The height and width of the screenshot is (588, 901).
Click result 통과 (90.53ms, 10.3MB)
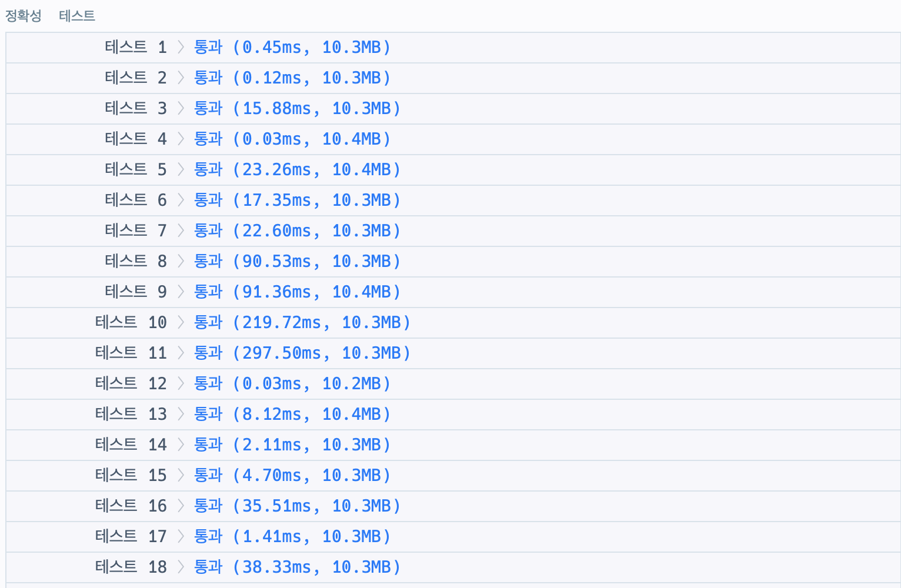(298, 261)
